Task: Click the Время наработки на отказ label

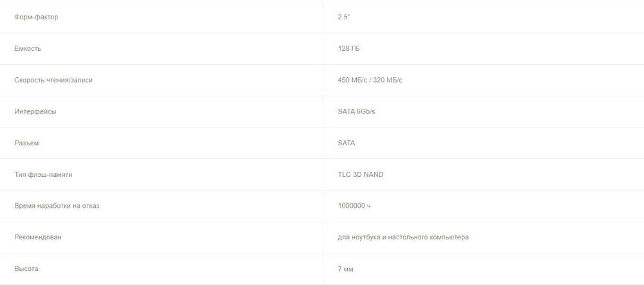Action: [x=57, y=206]
